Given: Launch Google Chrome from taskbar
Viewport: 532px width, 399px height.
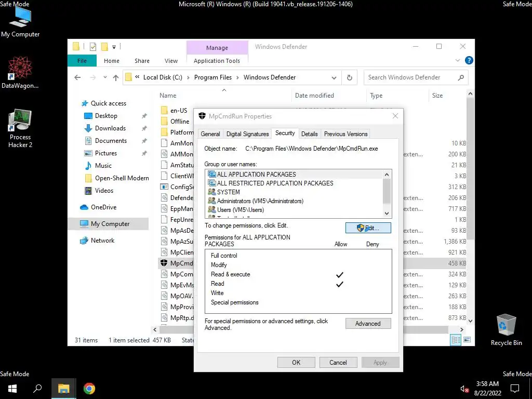Looking at the screenshot, I should coord(89,389).
